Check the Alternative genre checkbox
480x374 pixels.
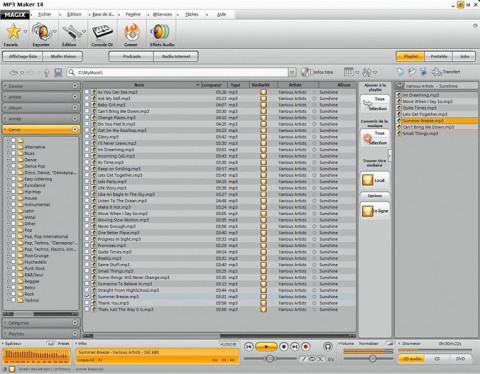tap(13, 147)
